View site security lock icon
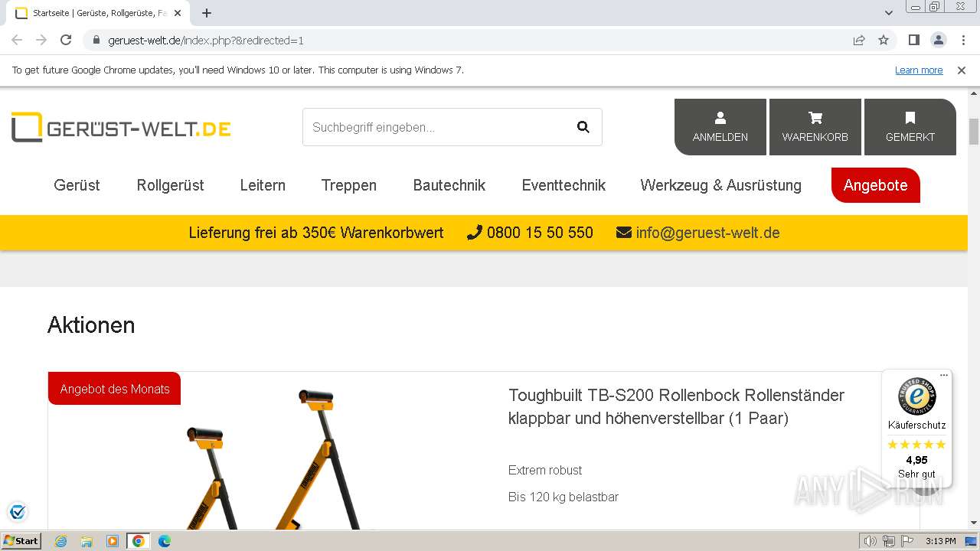Screen dimensions: 980x551 tap(96, 41)
